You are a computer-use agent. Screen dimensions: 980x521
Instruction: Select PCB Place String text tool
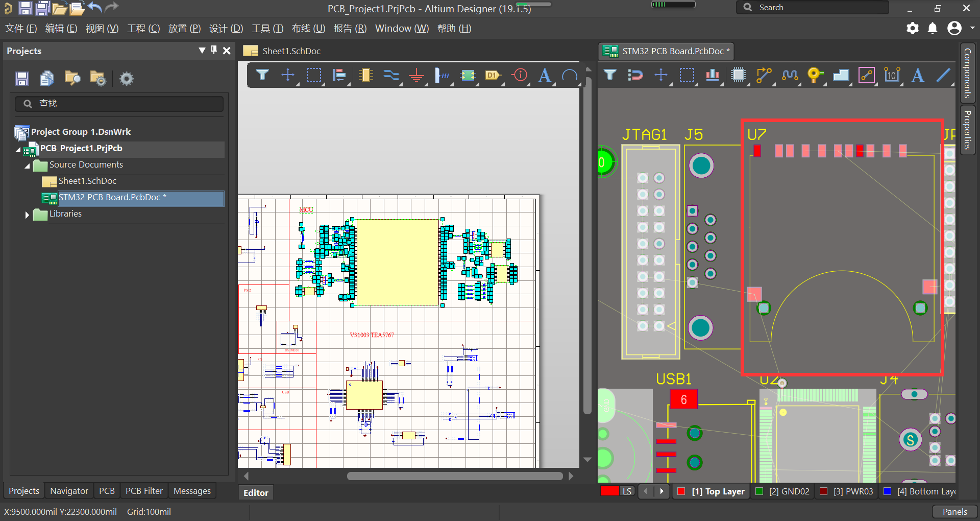[918, 75]
